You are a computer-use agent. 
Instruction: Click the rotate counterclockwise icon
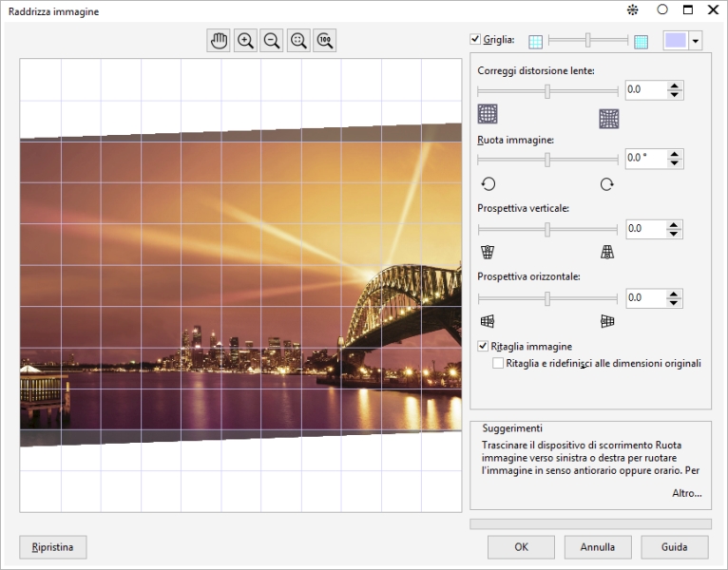pyautogui.click(x=489, y=184)
